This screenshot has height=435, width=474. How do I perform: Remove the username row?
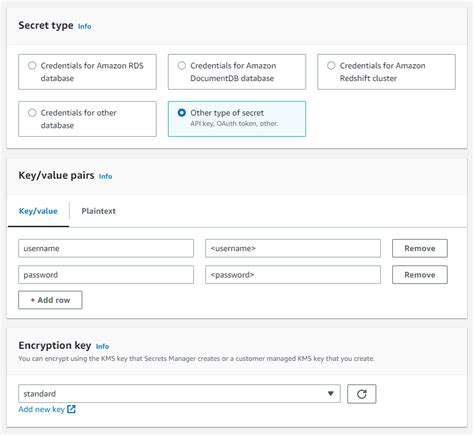pos(420,248)
